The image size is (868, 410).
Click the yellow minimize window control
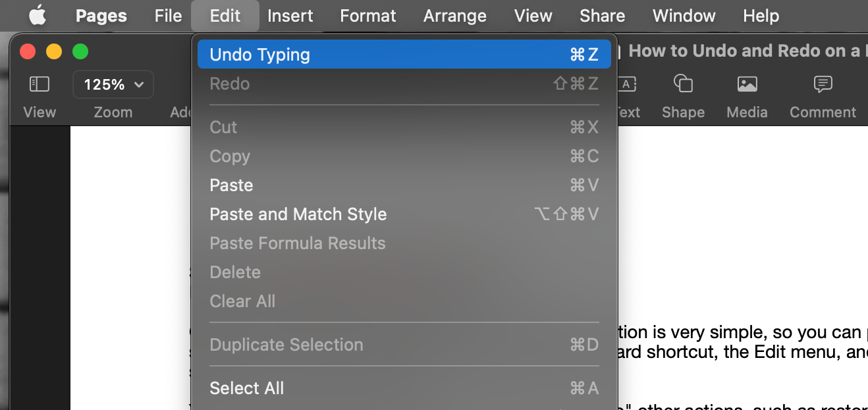[x=53, y=51]
